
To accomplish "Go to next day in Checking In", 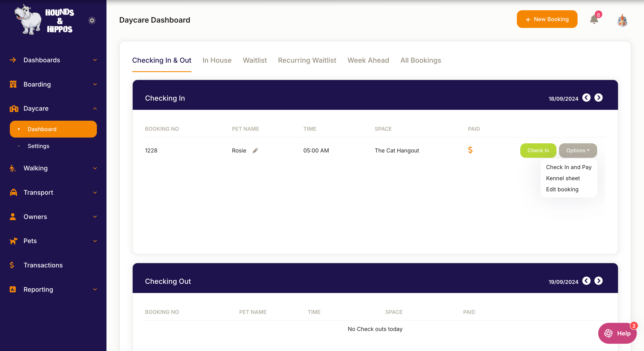I will tap(598, 98).
